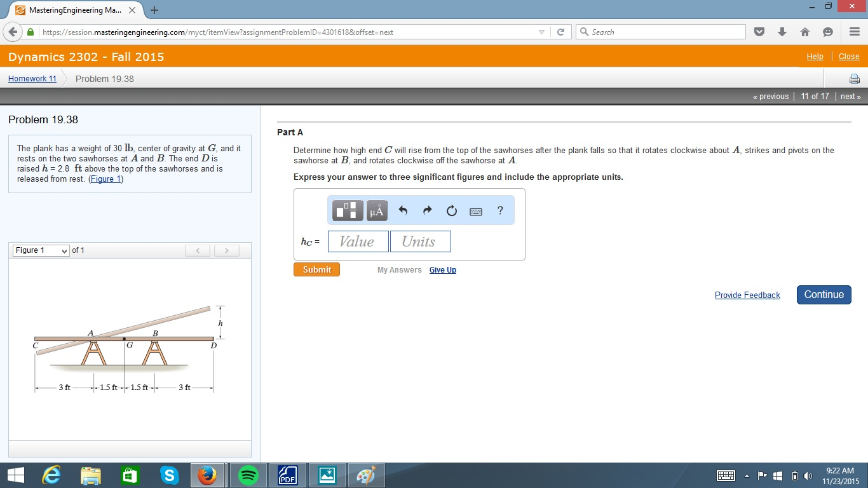Click the question mark help icon
Screen dimensions: 868x488
point(500,210)
